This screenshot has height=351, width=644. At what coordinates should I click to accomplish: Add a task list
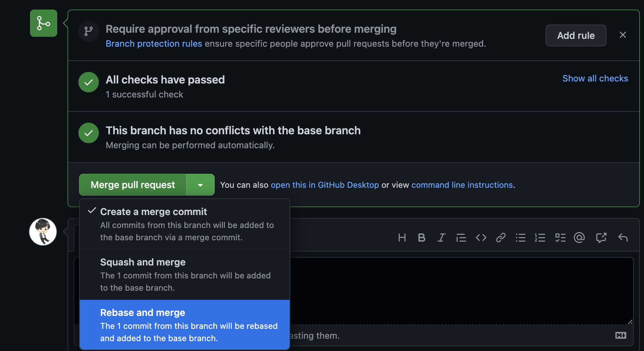(x=560, y=238)
